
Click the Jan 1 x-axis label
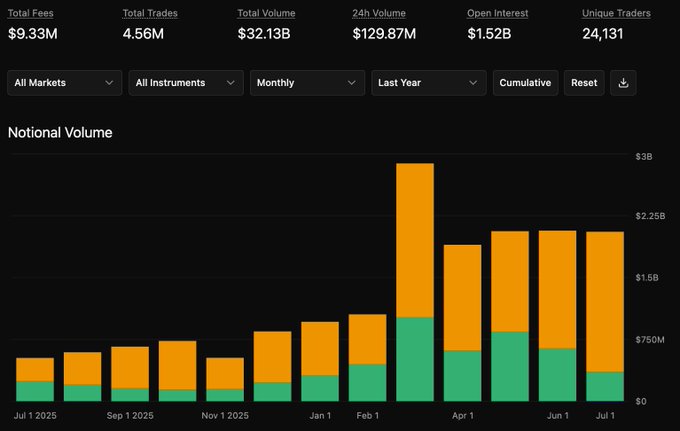[320, 415]
